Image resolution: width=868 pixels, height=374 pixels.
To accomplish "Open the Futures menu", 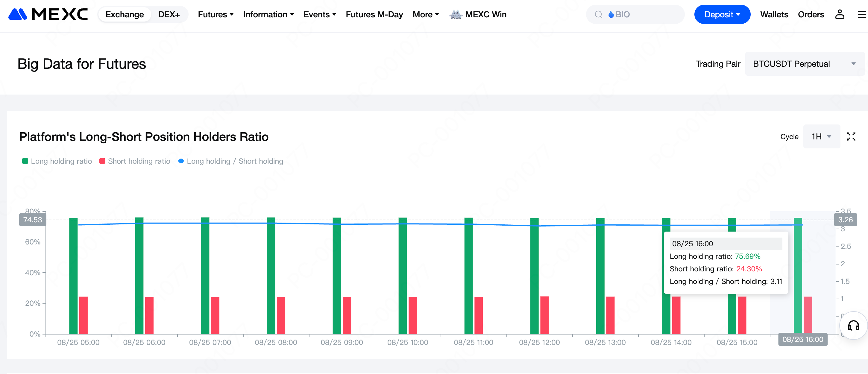I will pyautogui.click(x=216, y=14).
